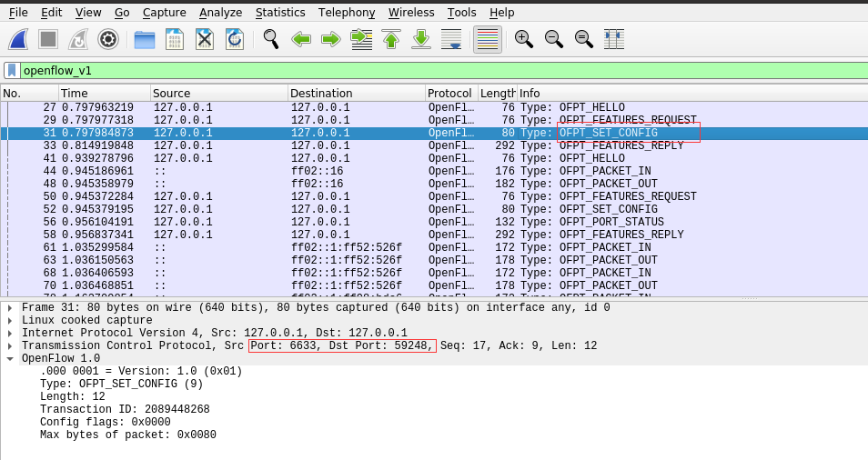Open the Wireless menu
Screen dimensions: 868x460
(x=411, y=12)
